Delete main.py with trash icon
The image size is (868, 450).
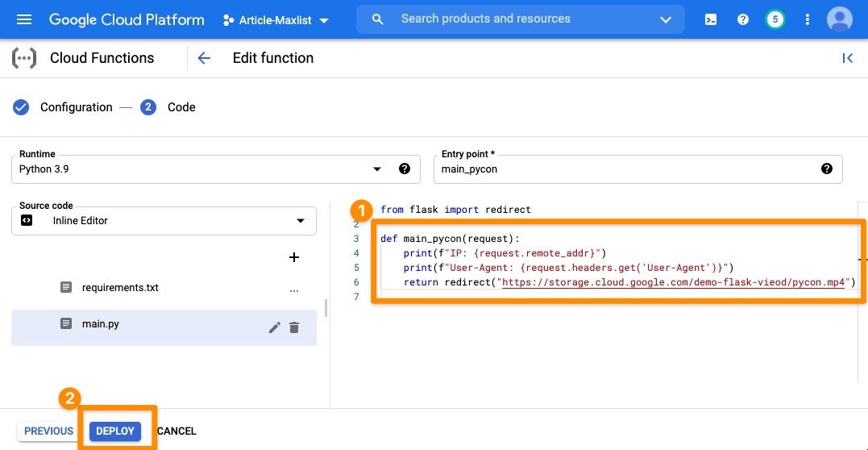294,327
